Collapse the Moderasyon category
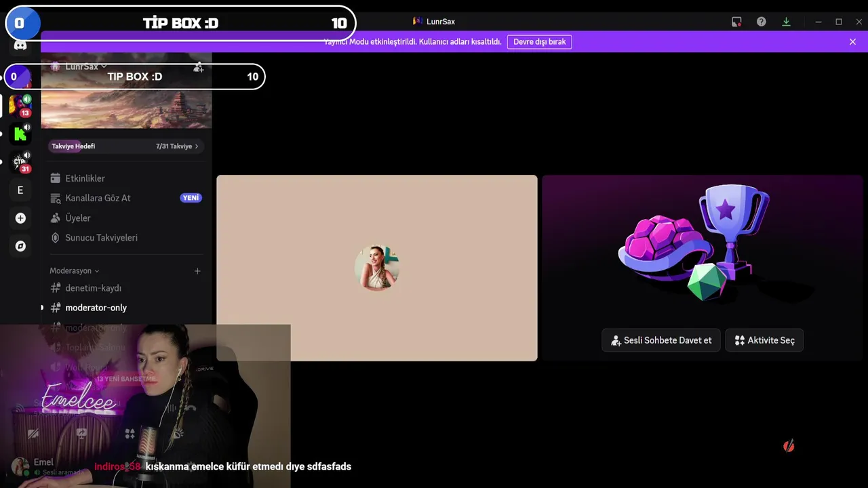 click(x=75, y=270)
